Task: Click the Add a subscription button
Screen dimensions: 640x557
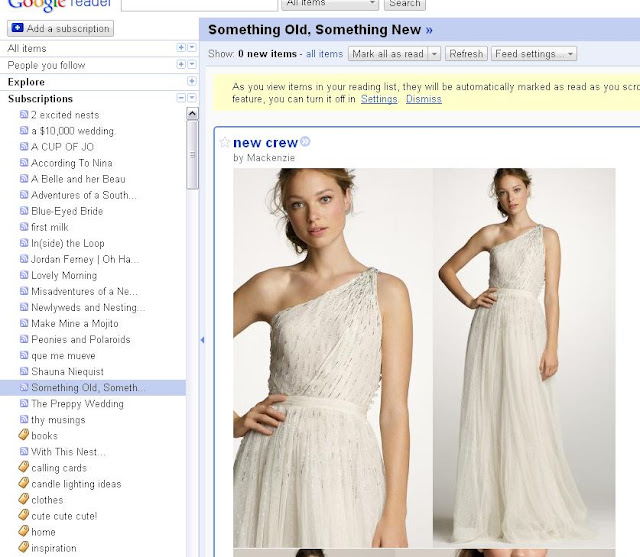Action: click(x=60, y=29)
